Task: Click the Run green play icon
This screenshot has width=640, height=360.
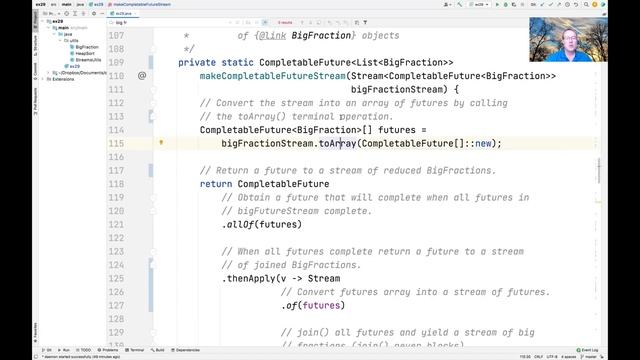Action: 497,4
